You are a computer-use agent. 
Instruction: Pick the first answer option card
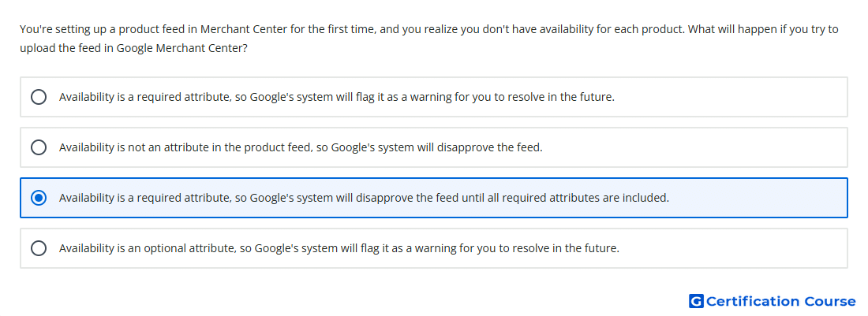point(434,97)
